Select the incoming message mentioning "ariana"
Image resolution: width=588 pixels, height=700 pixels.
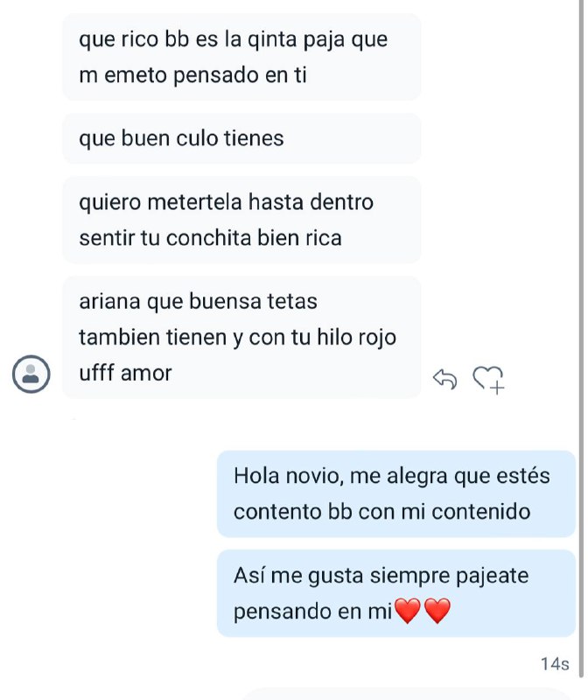coord(241,337)
